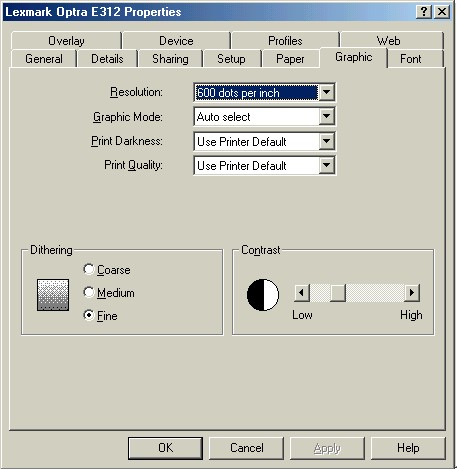Viewport: 457px width, 469px height.
Task: Click the question mark help button in title bar
Action: [x=424, y=12]
